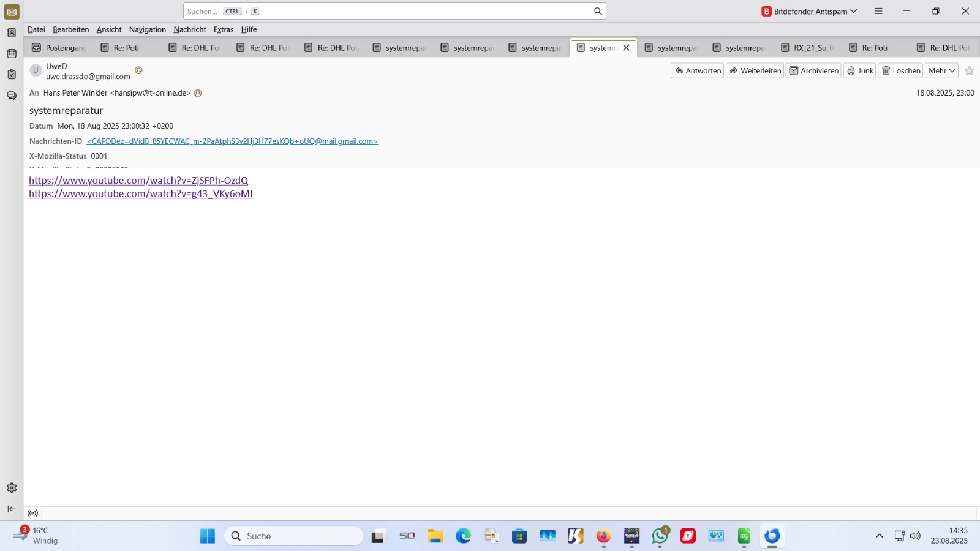This screenshot has width=980, height=551.
Task: Open the weather widget showing 16°C Windig
Action: [36, 536]
